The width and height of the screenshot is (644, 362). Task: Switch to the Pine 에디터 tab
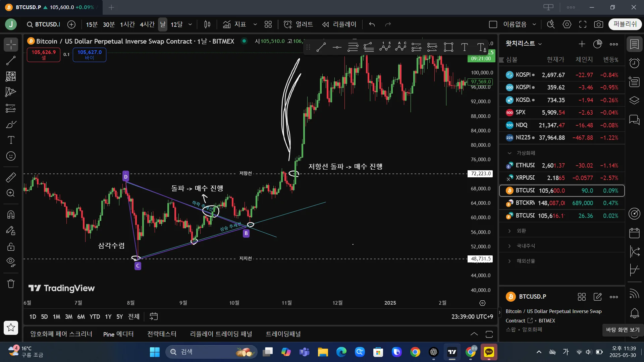point(118,334)
